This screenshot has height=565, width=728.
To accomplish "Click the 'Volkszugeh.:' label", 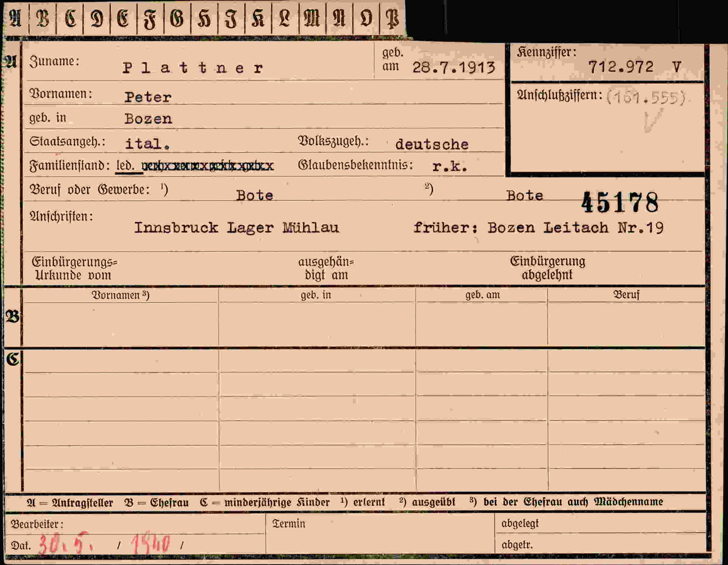I will pos(333,141).
